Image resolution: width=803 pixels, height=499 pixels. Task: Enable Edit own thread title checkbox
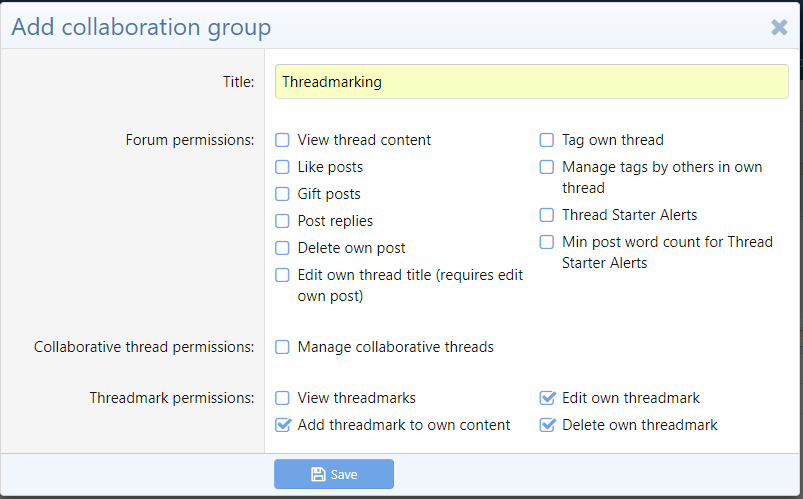point(283,275)
